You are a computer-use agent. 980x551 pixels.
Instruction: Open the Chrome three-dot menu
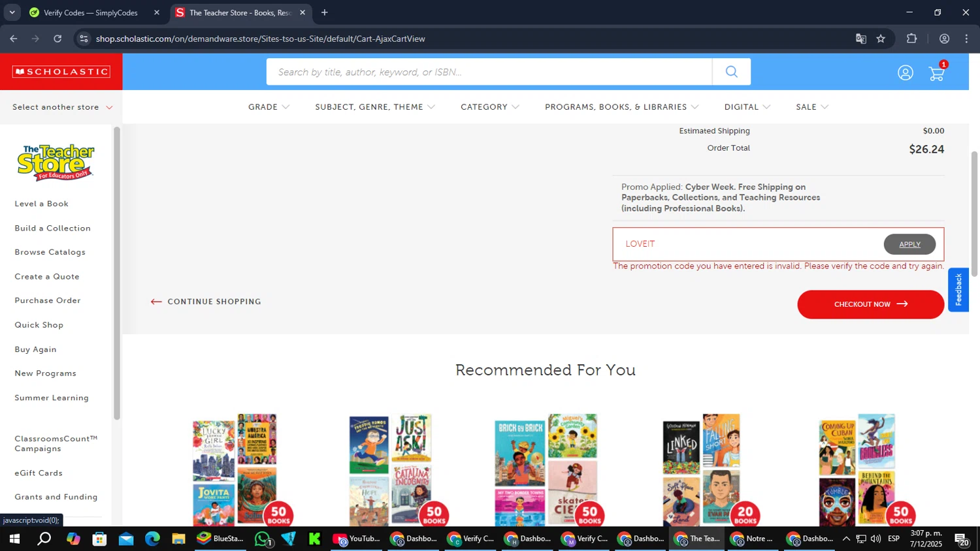tap(966, 39)
